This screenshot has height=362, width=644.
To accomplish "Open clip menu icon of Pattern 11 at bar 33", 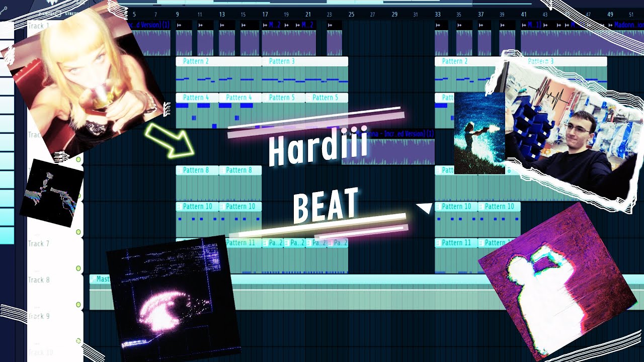I will point(438,242).
